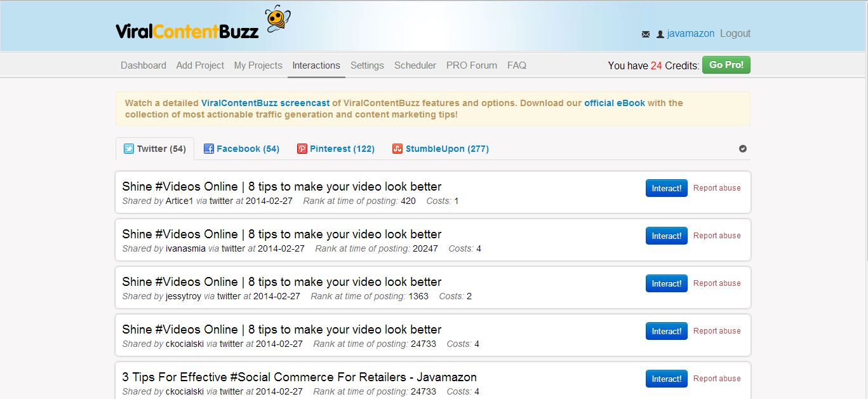Viewport: 868px width, 399px height.
Task: Open the javamazon username link
Action: 691,34
